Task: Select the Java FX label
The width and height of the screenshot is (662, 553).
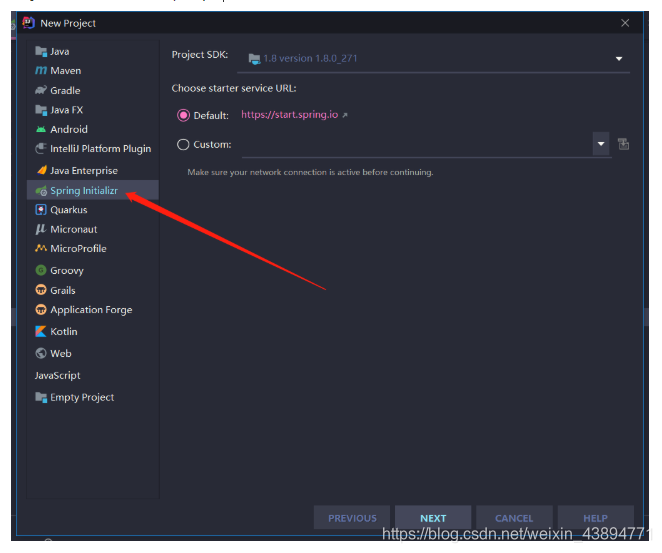Action: point(67,110)
